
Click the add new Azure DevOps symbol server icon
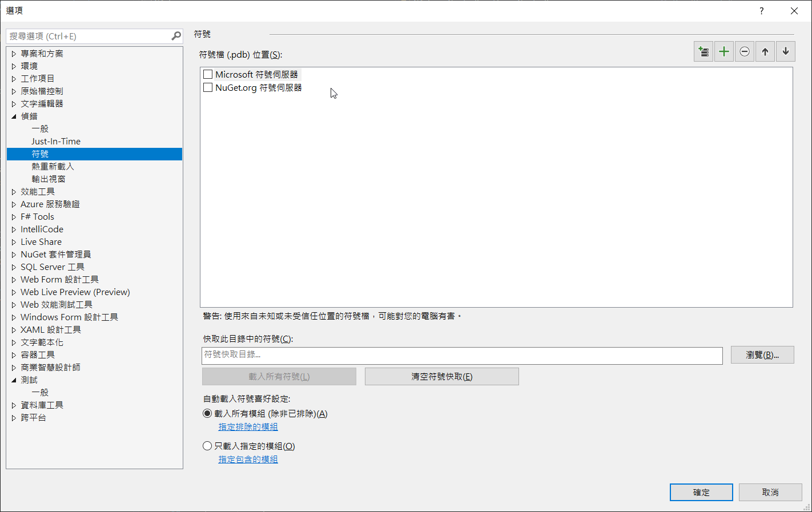point(704,52)
